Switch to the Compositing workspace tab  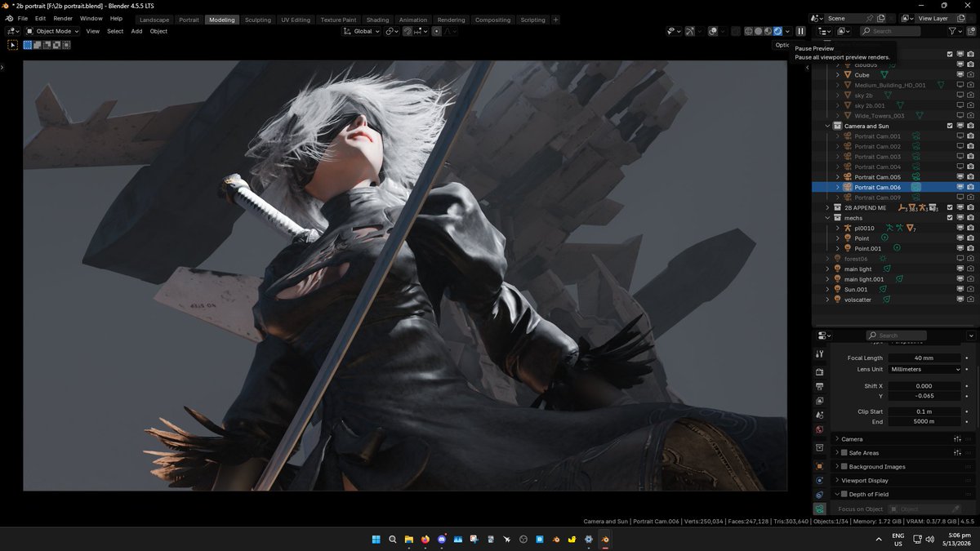point(492,20)
